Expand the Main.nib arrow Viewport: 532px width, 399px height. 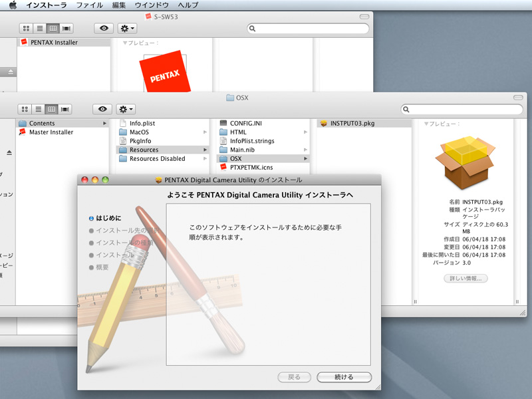point(306,150)
